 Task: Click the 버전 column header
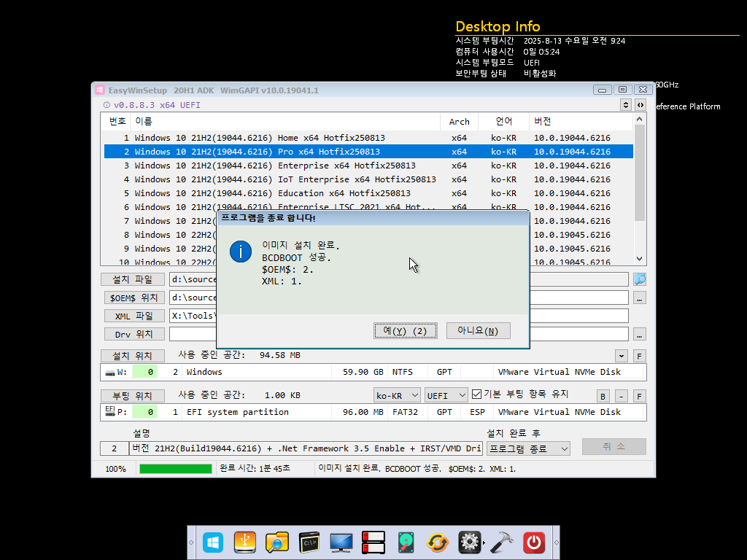coord(581,122)
